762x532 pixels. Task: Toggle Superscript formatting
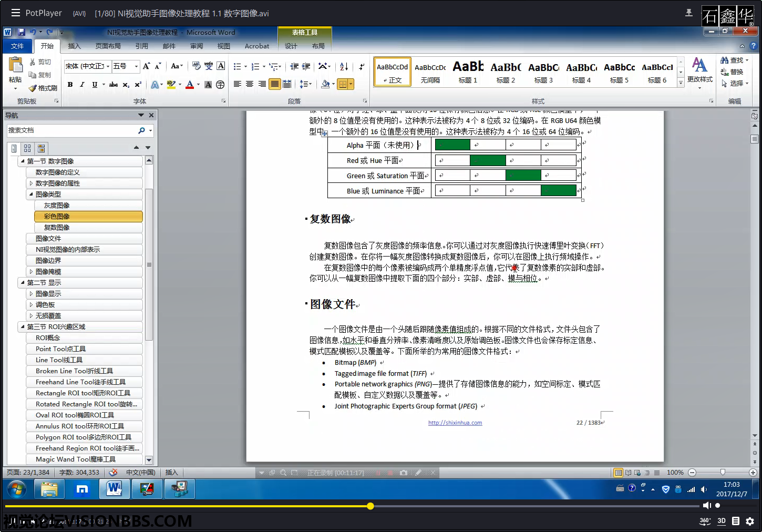[138, 85]
